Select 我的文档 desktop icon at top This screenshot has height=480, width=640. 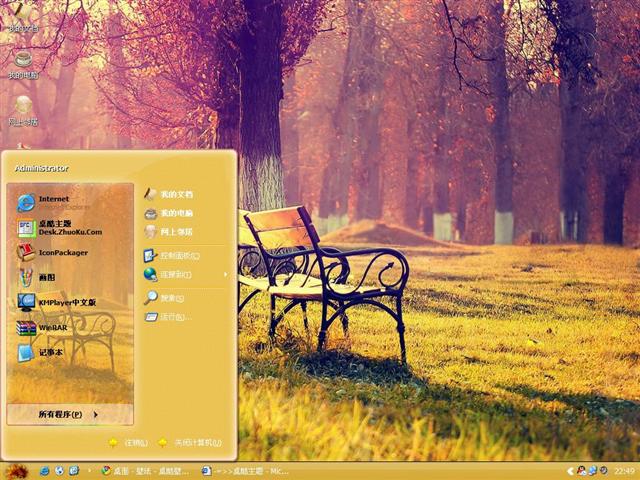23,18
